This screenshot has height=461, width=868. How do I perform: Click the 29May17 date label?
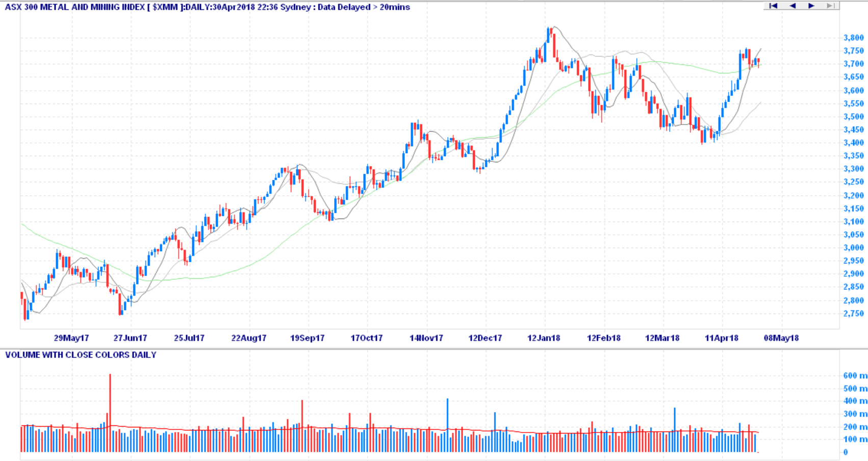(x=71, y=338)
